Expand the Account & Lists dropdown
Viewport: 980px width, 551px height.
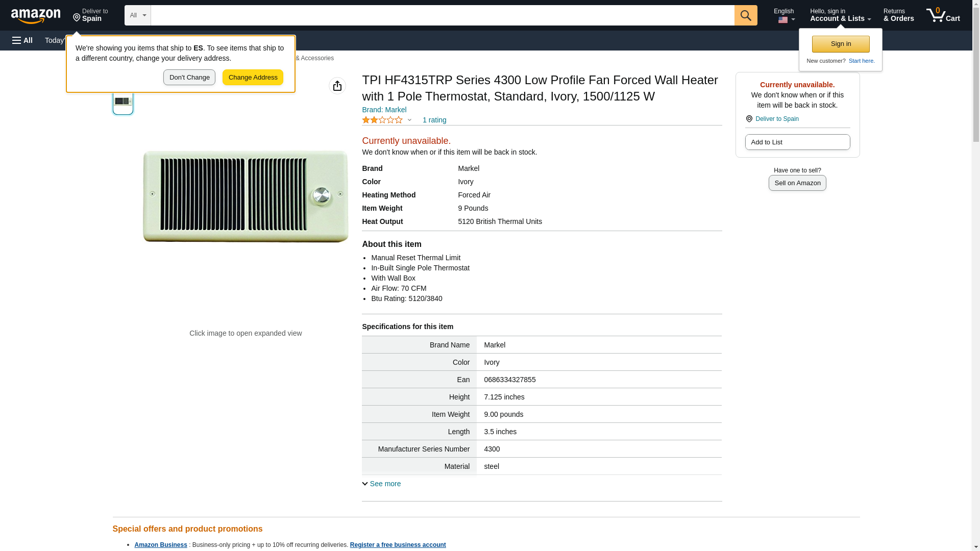click(840, 15)
